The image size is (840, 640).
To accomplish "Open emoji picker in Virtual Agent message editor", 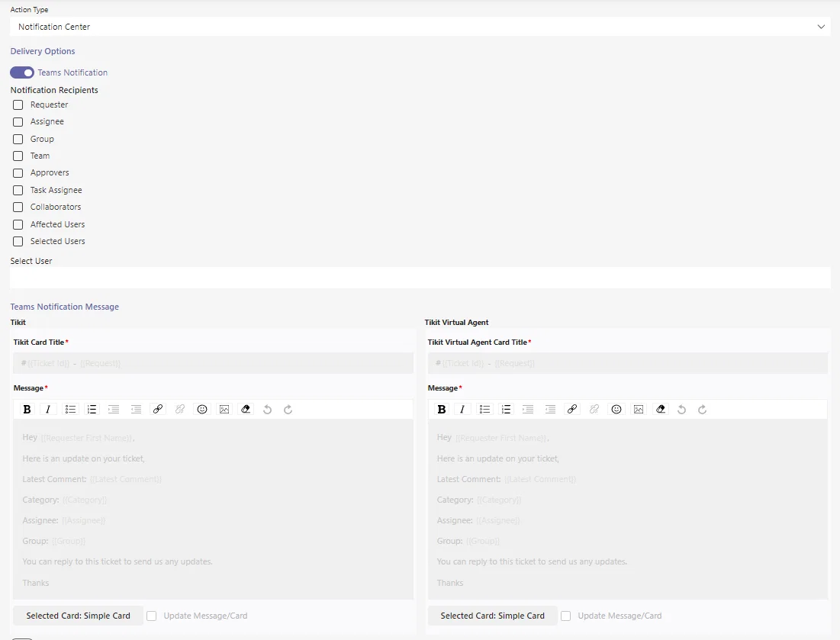I will pos(616,409).
